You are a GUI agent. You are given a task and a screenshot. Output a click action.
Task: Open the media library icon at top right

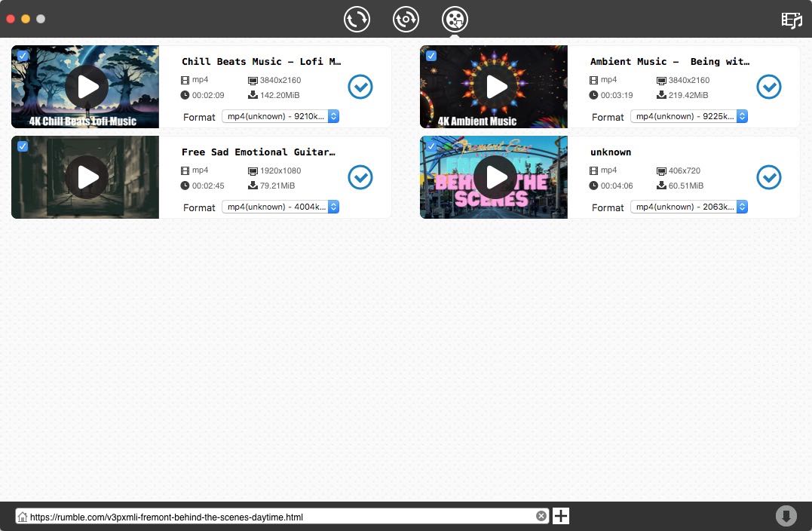pyautogui.click(x=792, y=20)
